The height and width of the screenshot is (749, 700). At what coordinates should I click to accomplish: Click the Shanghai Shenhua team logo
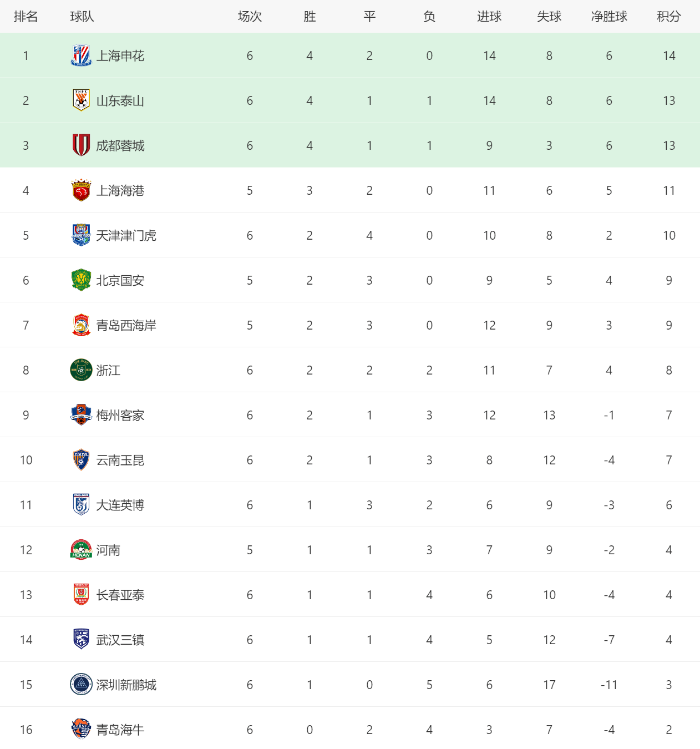point(81,55)
